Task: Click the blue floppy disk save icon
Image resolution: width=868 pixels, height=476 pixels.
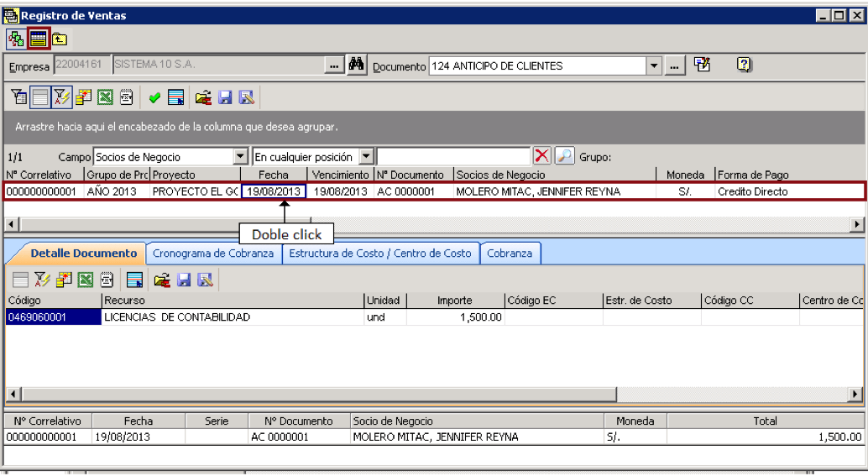Action: tap(225, 98)
